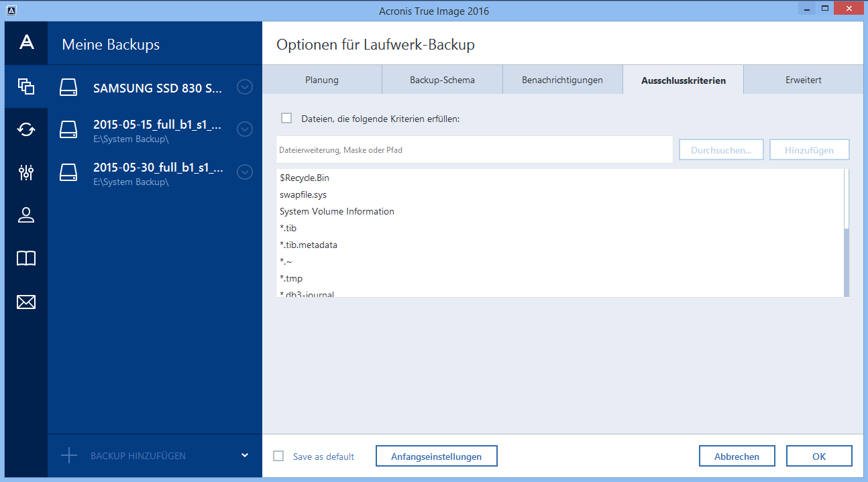The width and height of the screenshot is (868, 482).
Task: Click the plus icon for Backup hinzufügen
Action: 69,456
